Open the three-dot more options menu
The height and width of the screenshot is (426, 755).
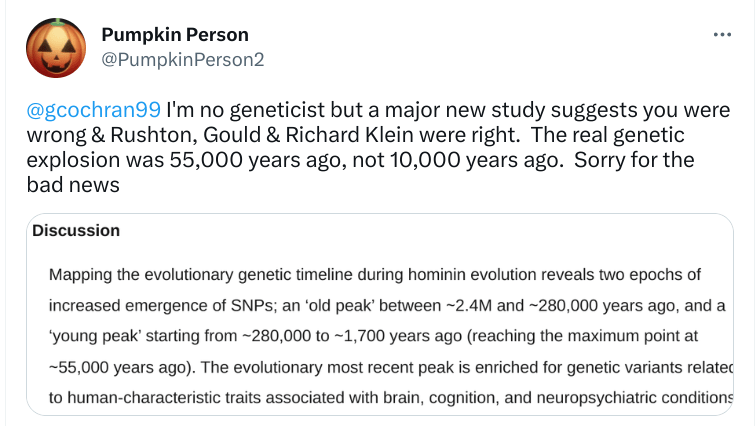[722, 35]
